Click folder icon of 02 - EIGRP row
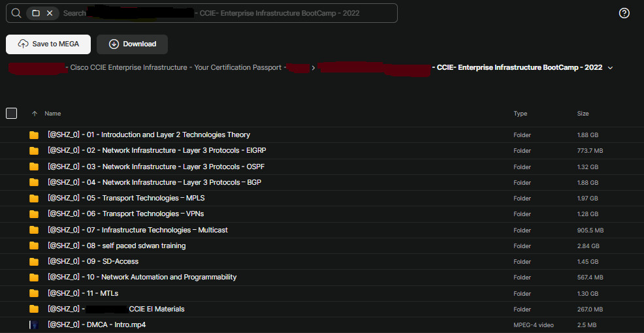The width and height of the screenshot is (644, 333). point(34,151)
